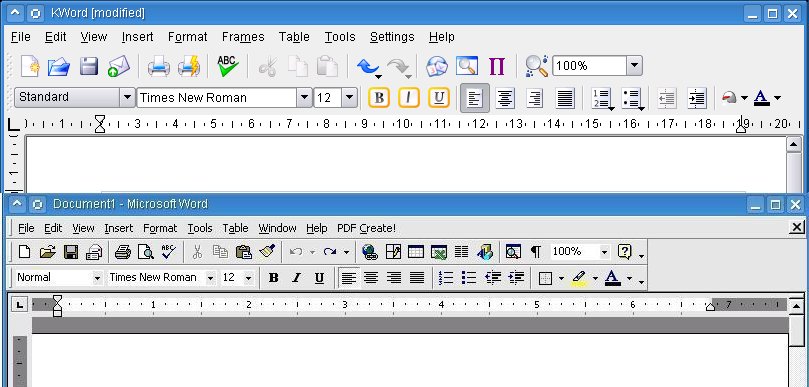This screenshot has height=387, width=809.
Task: Open Microsoft Word Table menu
Action: point(235,228)
